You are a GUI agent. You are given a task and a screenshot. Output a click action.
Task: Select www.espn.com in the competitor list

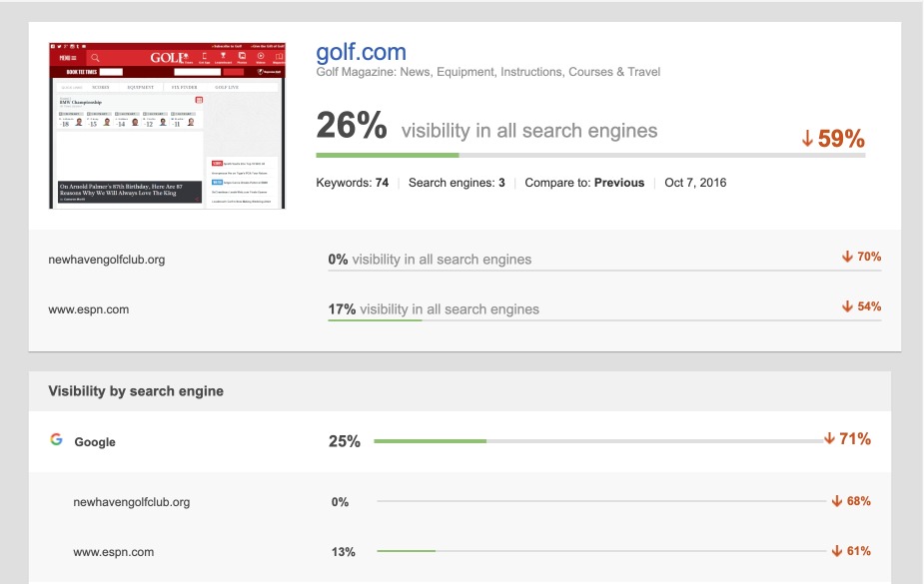(x=88, y=309)
